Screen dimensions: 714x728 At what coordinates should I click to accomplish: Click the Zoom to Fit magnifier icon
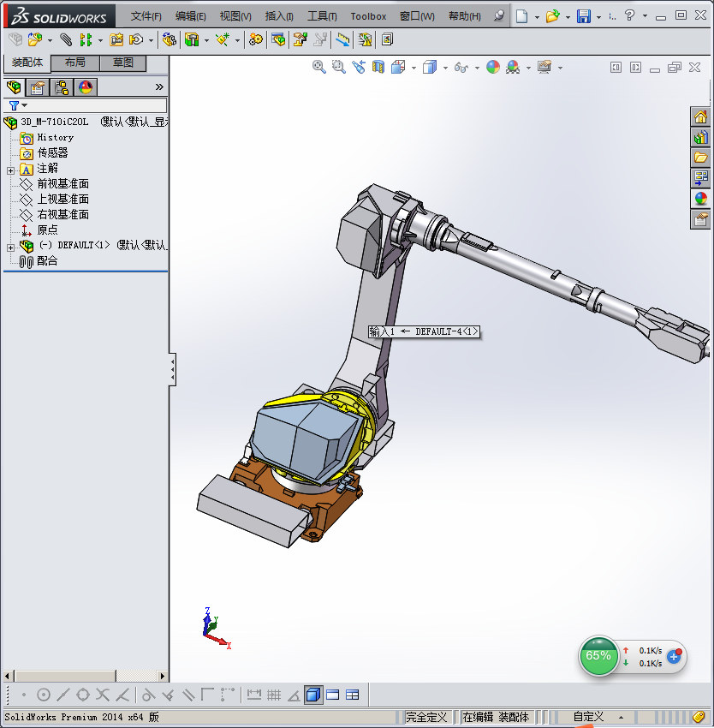(x=319, y=67)
